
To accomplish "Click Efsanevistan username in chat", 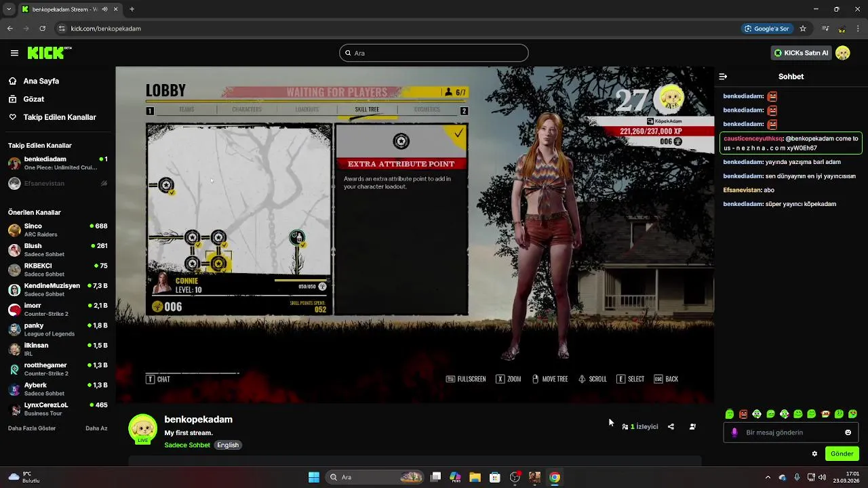I will [x=742, y=190].
